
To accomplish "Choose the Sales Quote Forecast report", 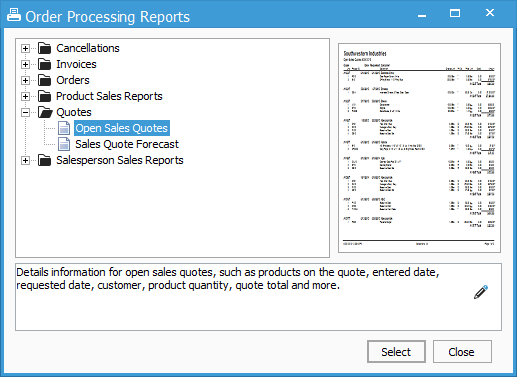I will pos(127,144).
